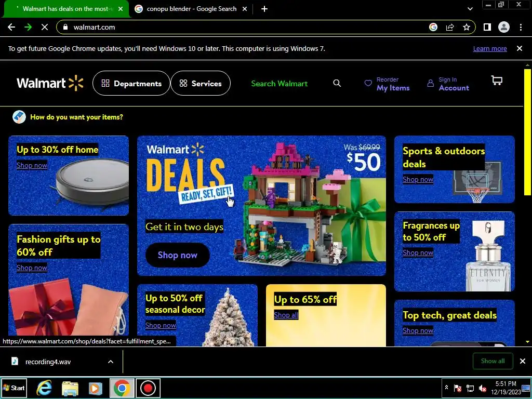Click the scrollbar down arrow

click(527, 342)
